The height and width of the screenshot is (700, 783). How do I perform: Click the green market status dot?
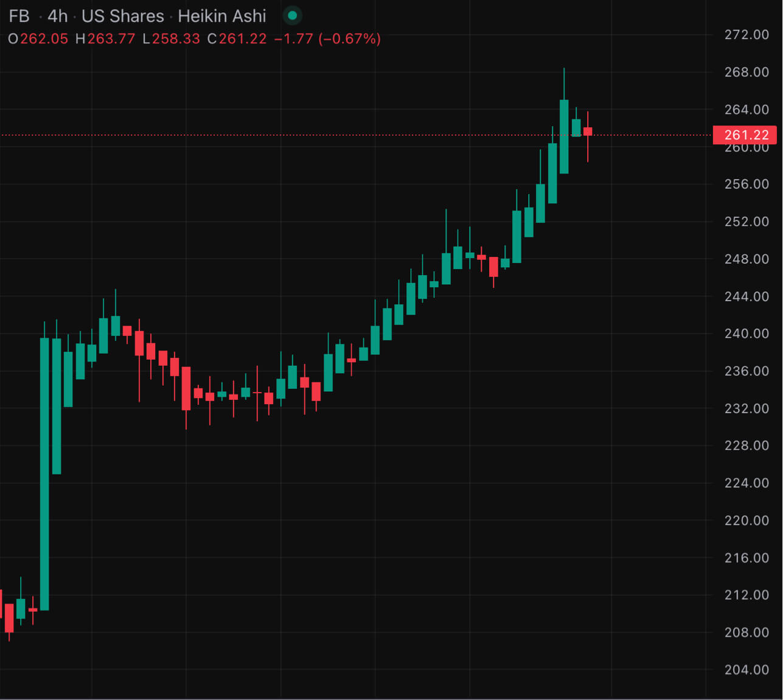coord(293,15)
